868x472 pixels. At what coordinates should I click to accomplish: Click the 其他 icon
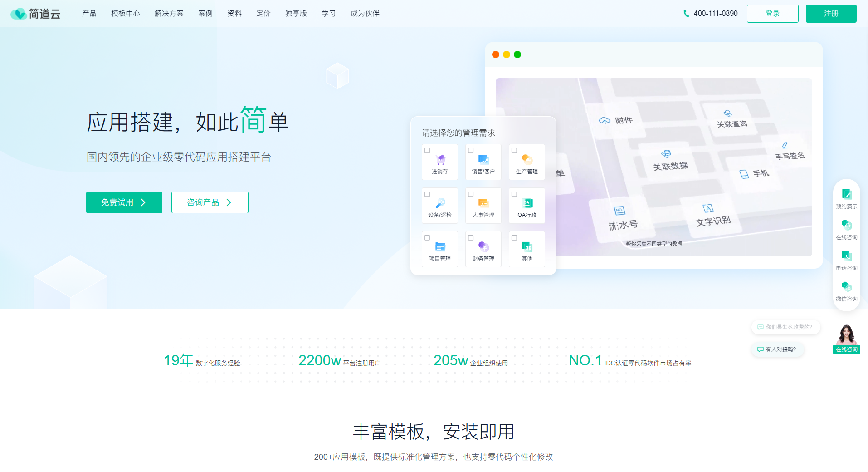527,246
